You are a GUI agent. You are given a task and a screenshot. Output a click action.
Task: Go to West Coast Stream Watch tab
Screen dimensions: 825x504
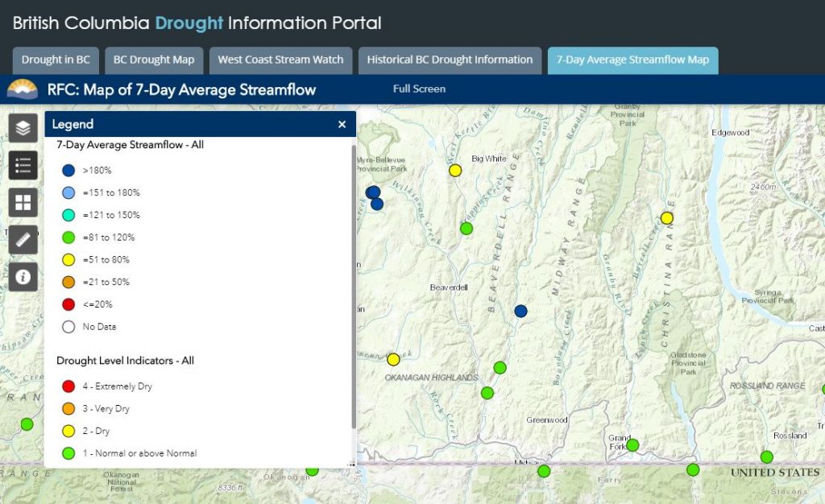coord(280,60)
